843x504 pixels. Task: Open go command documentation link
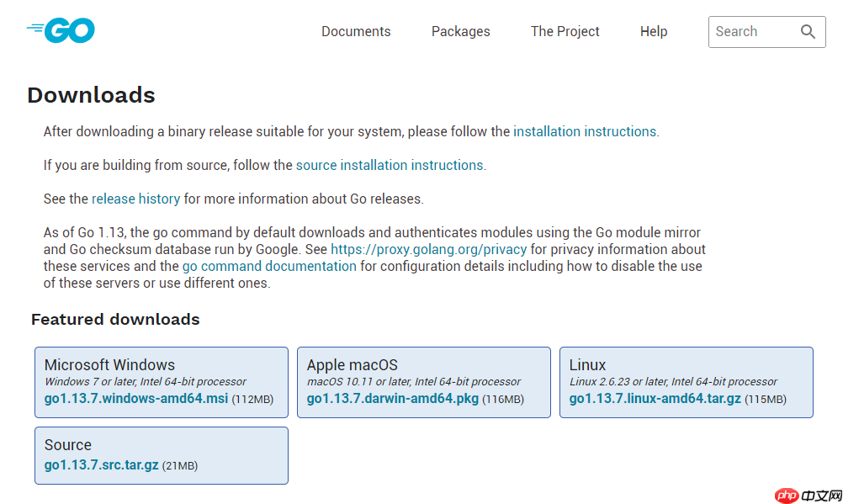269,266
